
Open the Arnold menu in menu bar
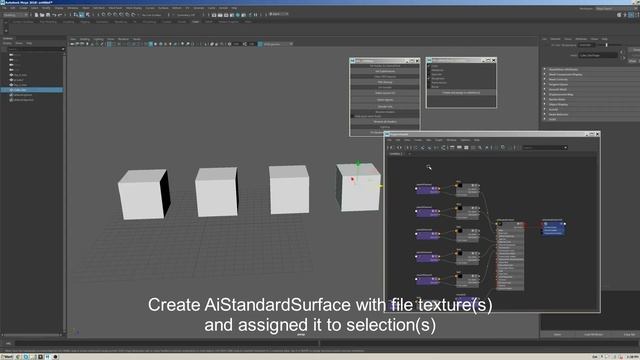(x=223, y=8)
